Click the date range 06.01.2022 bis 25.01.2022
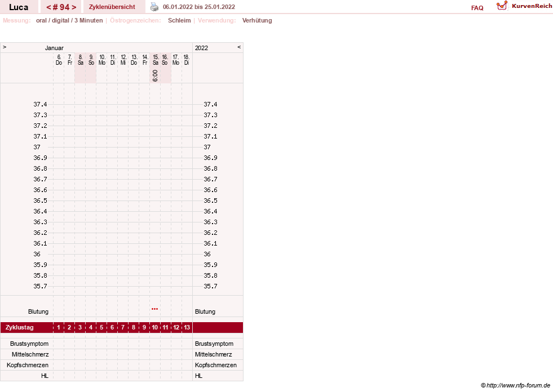 [x=199, y=7]
